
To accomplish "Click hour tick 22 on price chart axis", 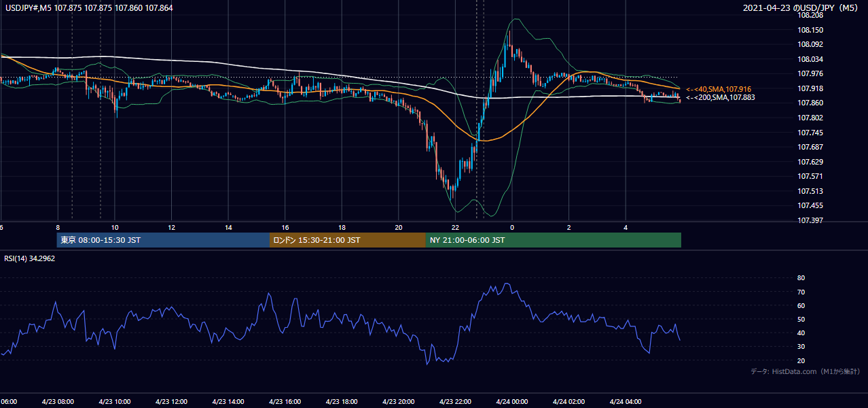I will (x=455, y=228).
